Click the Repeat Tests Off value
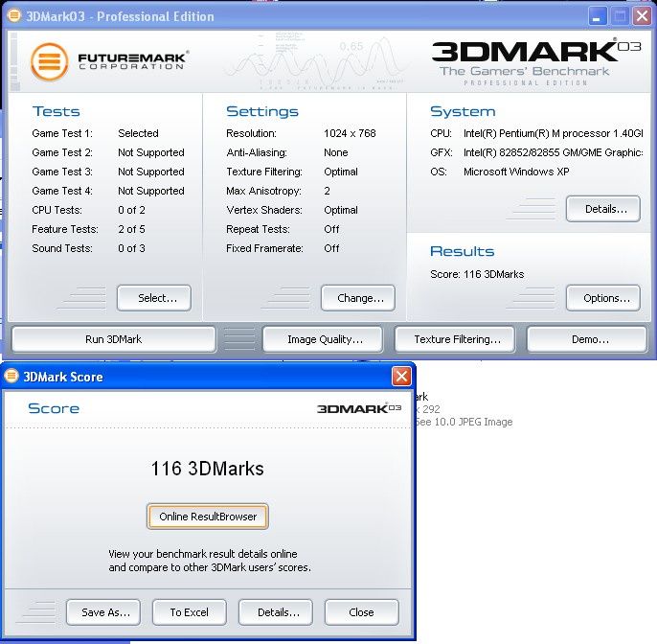 point(331,229)
